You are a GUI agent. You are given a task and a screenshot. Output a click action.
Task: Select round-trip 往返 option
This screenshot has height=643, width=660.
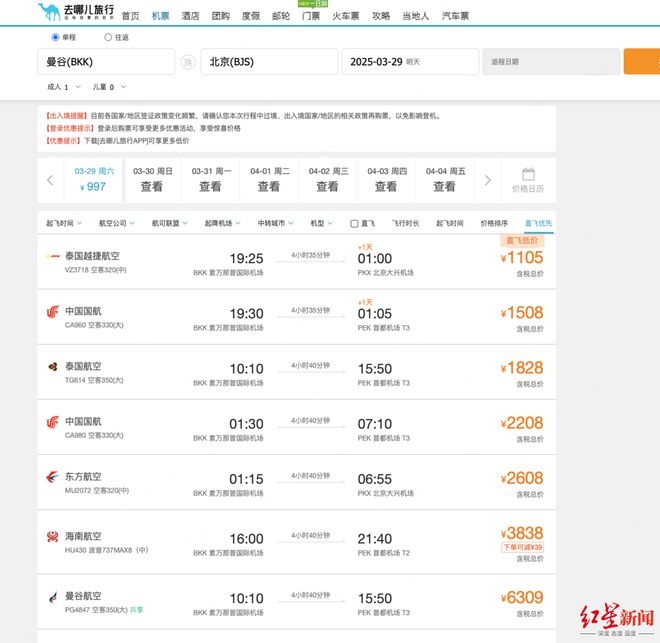click(x=108, y=37)
